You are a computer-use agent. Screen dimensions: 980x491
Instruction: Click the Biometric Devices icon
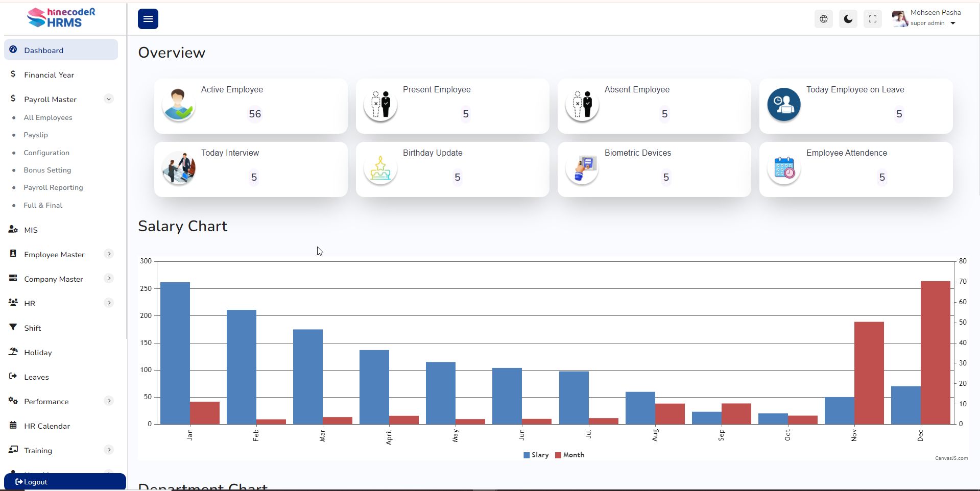pyautogui.click(x=582, y=168)
